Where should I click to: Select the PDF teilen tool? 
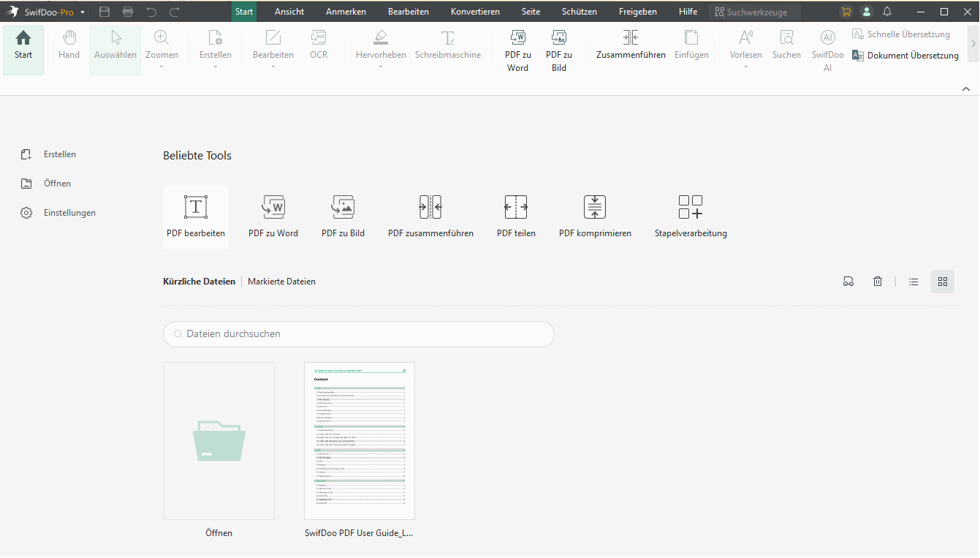(x=516, y=208)
